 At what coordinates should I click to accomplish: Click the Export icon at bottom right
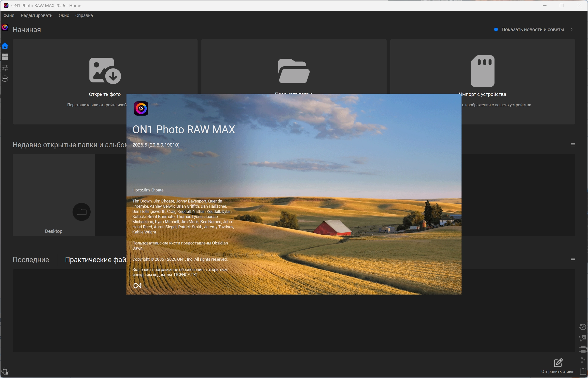click(x=583, y=371)
